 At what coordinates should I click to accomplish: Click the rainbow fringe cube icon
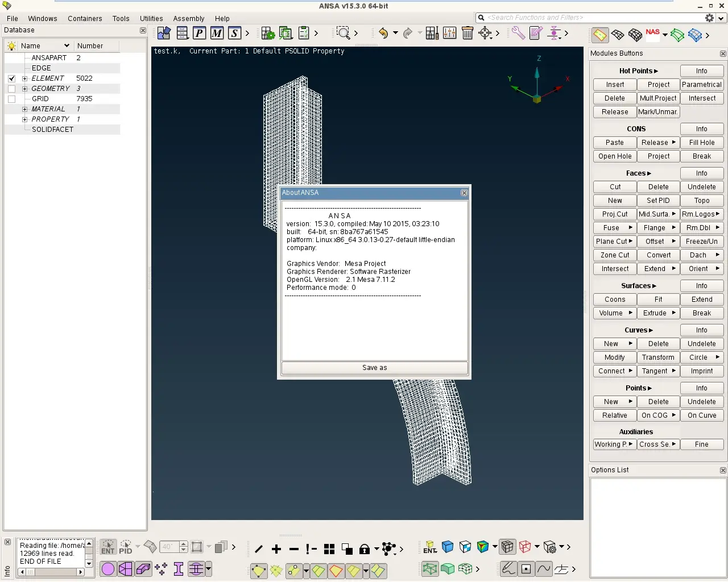[483, 547]
